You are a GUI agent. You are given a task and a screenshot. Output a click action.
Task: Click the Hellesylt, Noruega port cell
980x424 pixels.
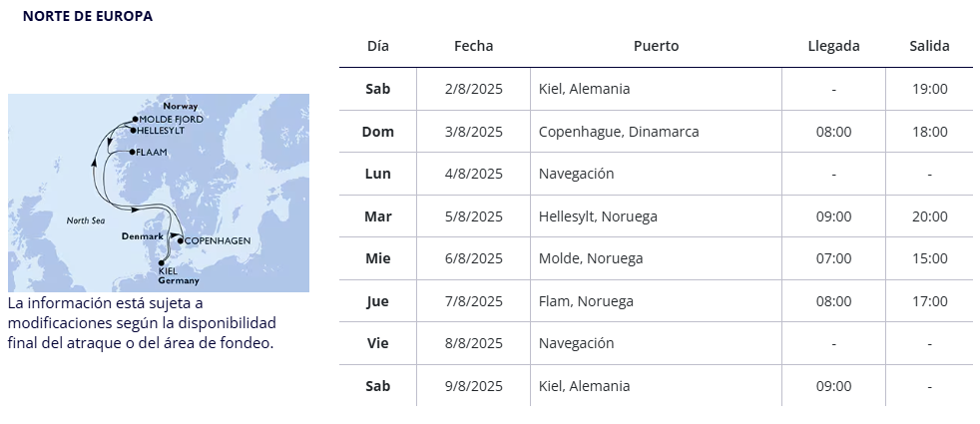click(656, 216)
